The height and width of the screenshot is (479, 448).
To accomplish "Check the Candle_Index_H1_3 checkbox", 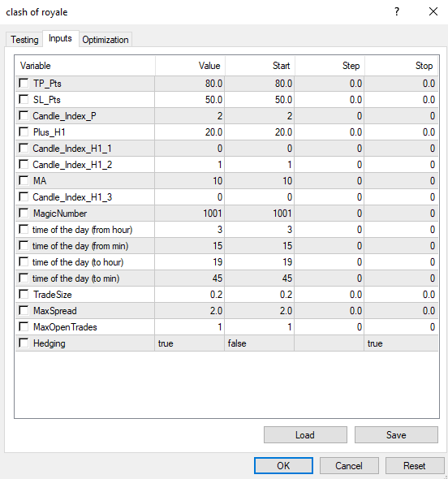I will (24, 196).
